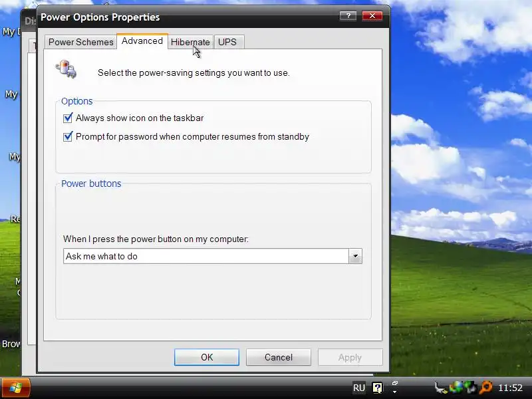Close the Power Options Properties dialog

point(372,16)
